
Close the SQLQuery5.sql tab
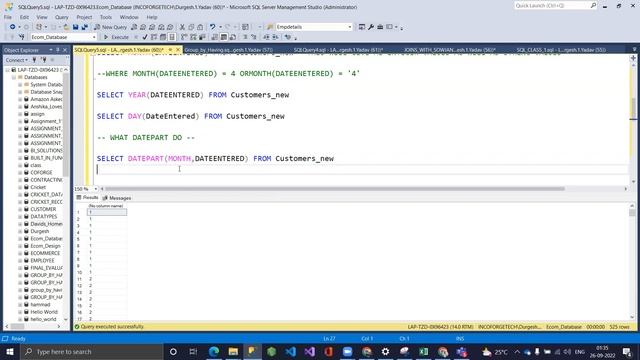point(178,50)
